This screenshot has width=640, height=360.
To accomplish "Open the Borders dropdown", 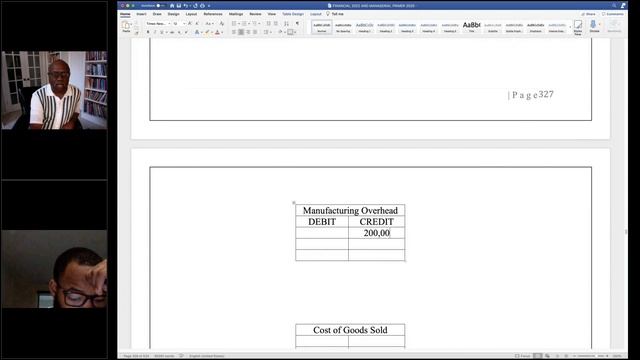I will (x=295, y=32).
